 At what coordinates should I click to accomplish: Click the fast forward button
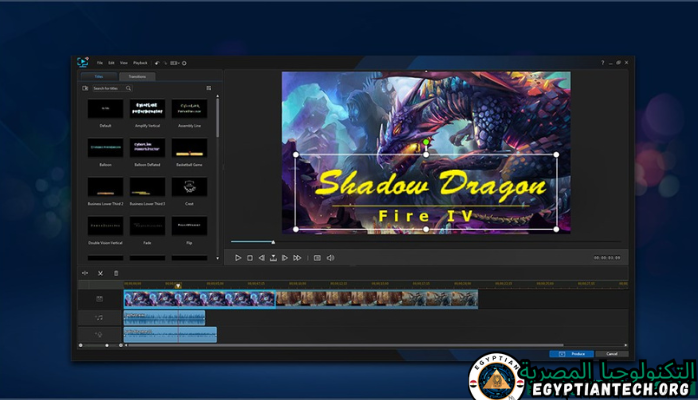coord(297,258)
